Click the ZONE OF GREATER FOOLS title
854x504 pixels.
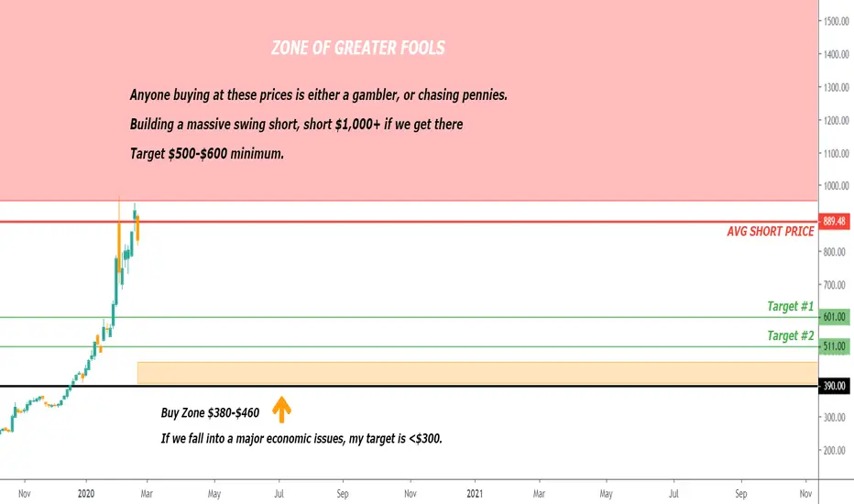pos(358,48)
